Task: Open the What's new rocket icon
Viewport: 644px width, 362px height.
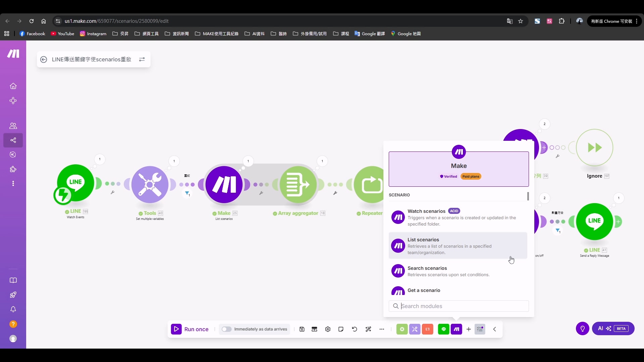Action: pyautogui.click(x=13, y=295)
